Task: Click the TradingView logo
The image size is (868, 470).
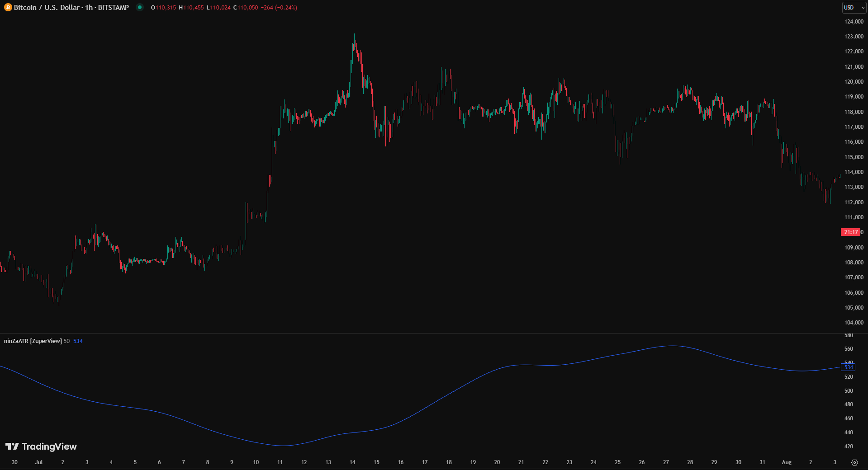Action: [x=41, y=446]
